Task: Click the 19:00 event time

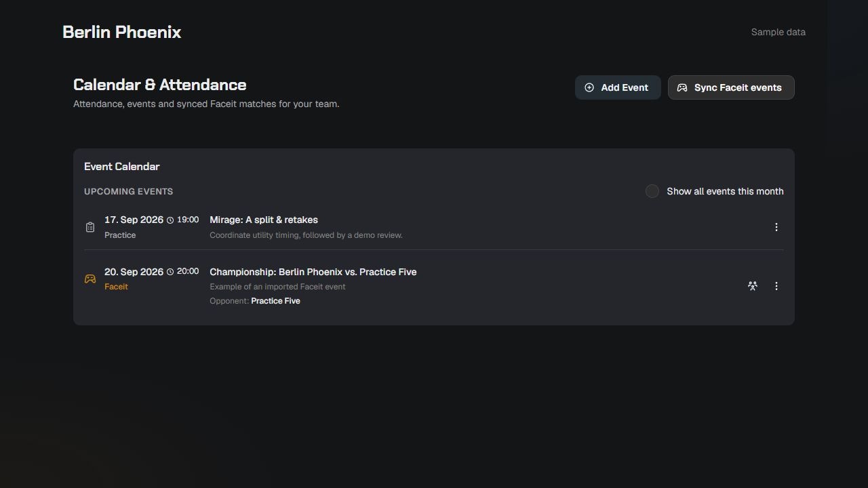Action: click(x=188, y=220)
